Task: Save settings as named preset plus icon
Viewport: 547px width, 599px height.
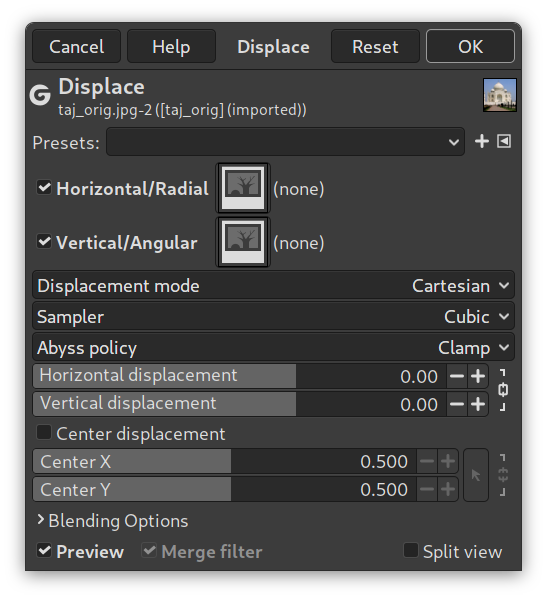Action: [482, 141]
